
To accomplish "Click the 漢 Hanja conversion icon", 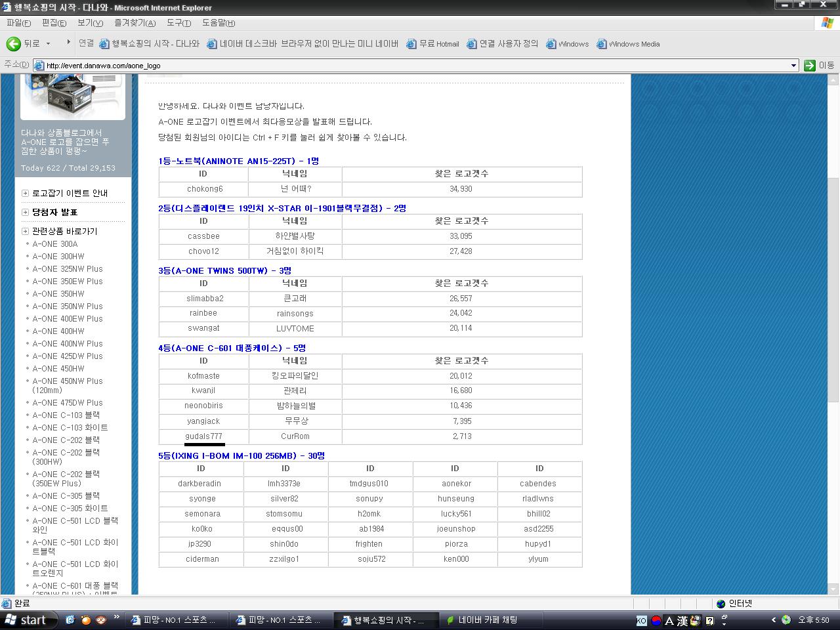I will 682,620.
